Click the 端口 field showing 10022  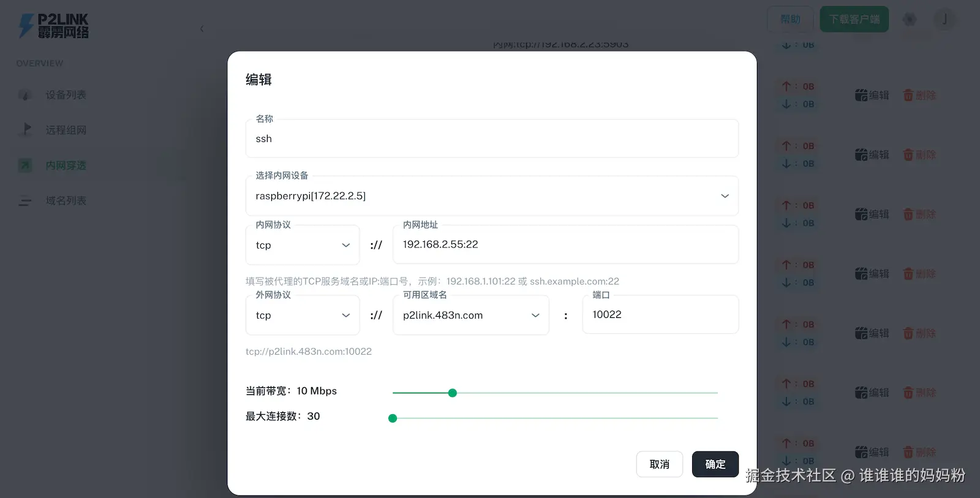660,314
